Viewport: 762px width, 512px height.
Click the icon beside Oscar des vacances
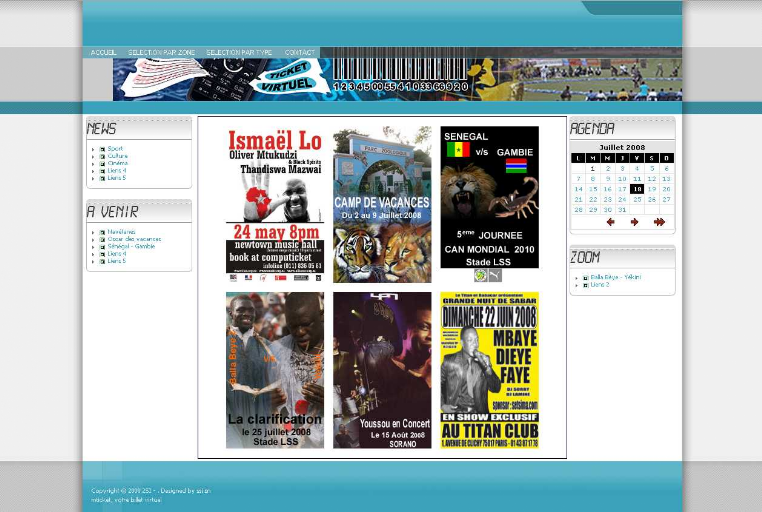tap(103, 239)
